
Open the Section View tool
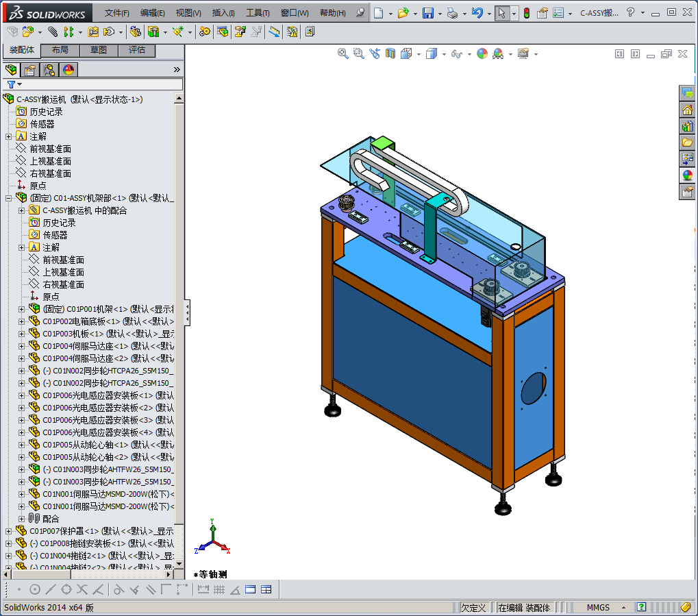pos(390,53)
